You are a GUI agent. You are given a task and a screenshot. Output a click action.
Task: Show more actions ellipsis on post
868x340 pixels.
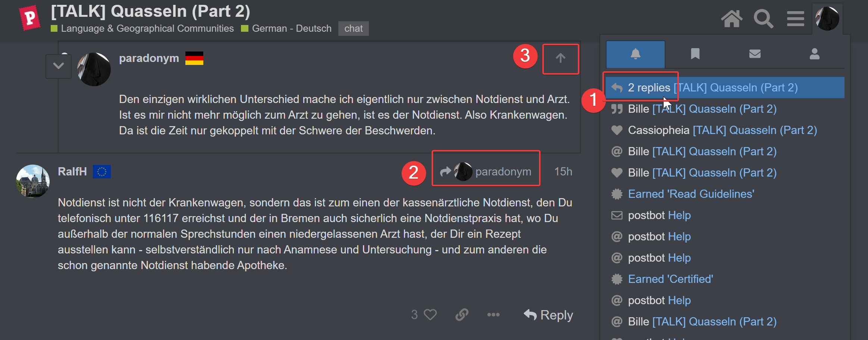pyautogui.click(x=493, y=315)
